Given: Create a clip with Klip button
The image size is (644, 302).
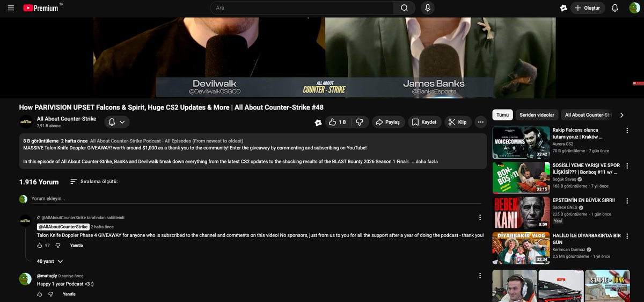Looking at the screenshot, I should coord(458,122).
